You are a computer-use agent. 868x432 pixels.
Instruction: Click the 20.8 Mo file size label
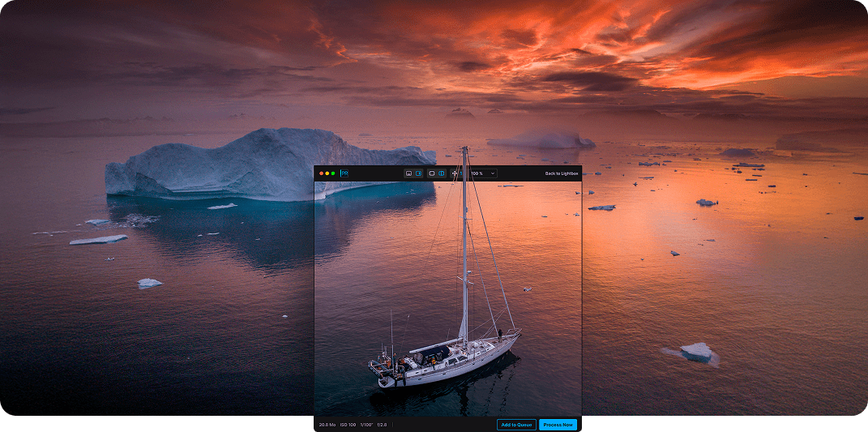[x=327, y=425]
